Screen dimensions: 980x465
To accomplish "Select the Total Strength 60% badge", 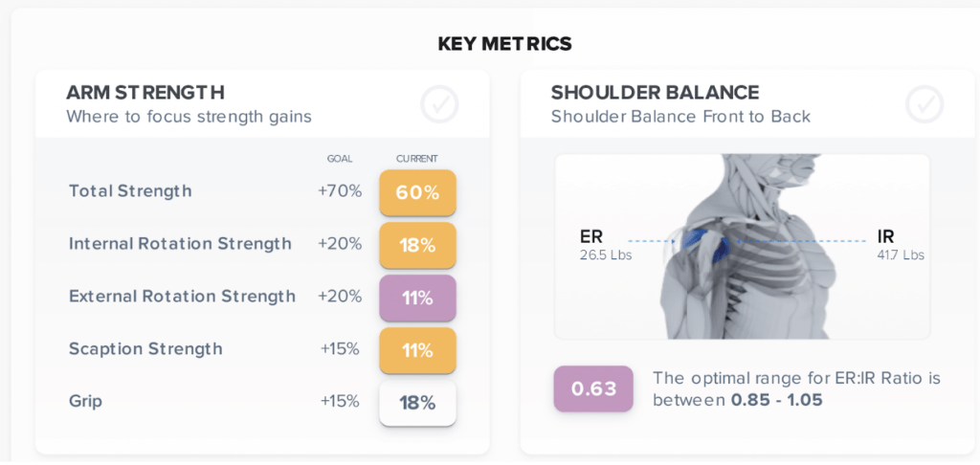I will [x=417, y=192].
